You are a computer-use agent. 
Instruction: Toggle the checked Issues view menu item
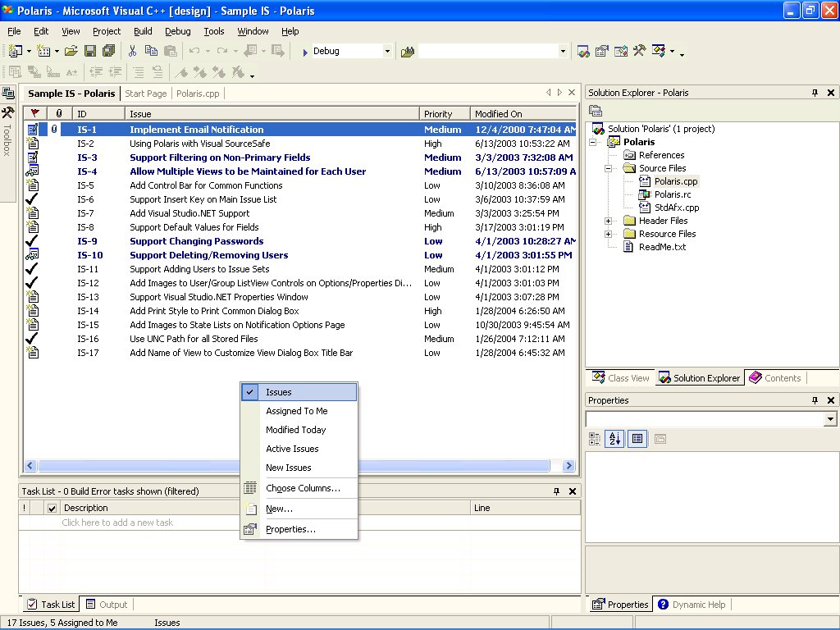click(299, 392)
